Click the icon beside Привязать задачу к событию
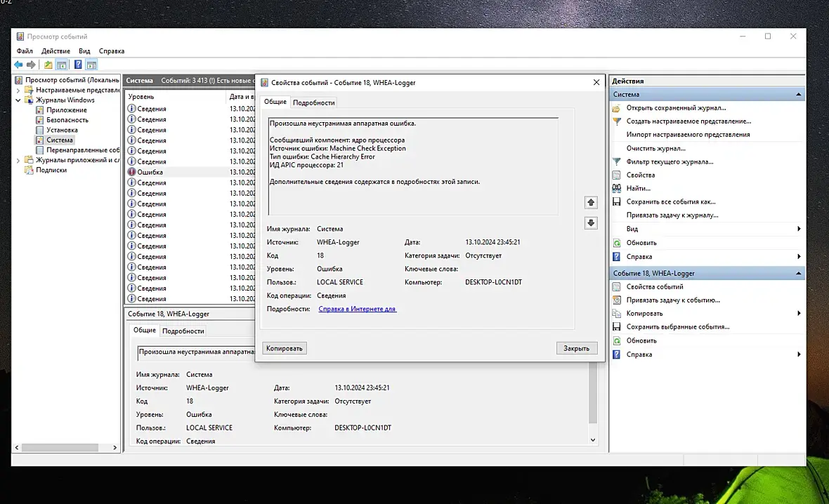Screen dimensions: 829x504 tap(616, 300)
